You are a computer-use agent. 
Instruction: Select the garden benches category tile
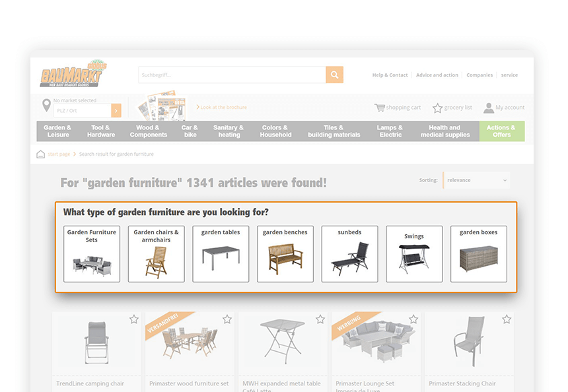pyautogui.click(x=285, y=254)
